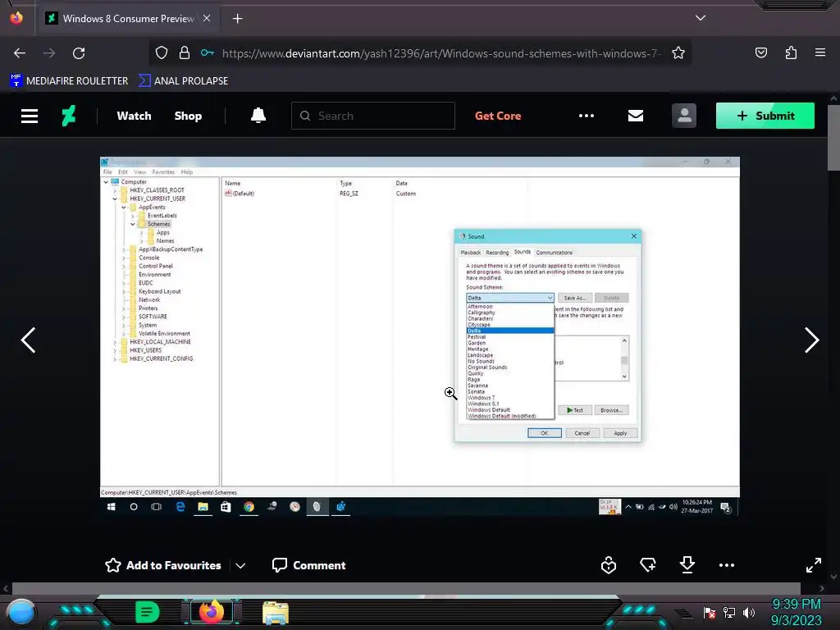840x630 pixels.
Task: Click the Get Core link
Action: (498, 116)
